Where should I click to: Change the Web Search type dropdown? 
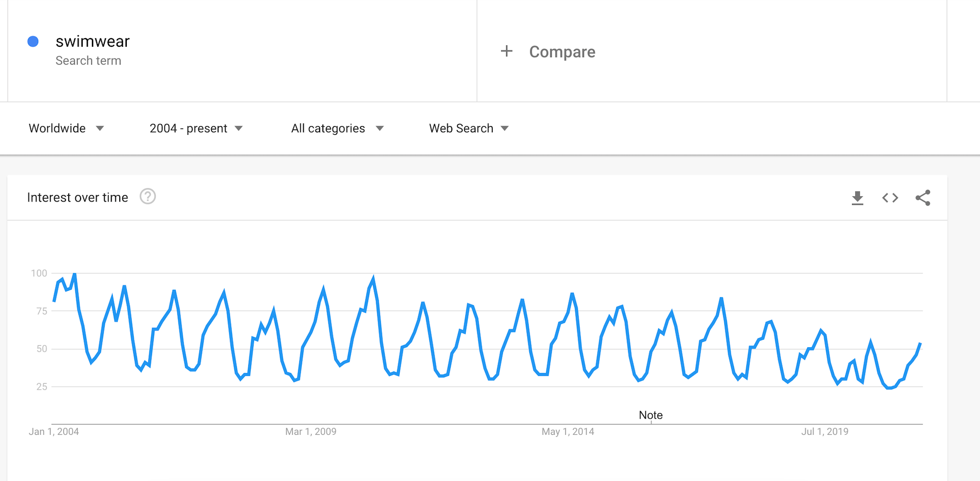469,128
